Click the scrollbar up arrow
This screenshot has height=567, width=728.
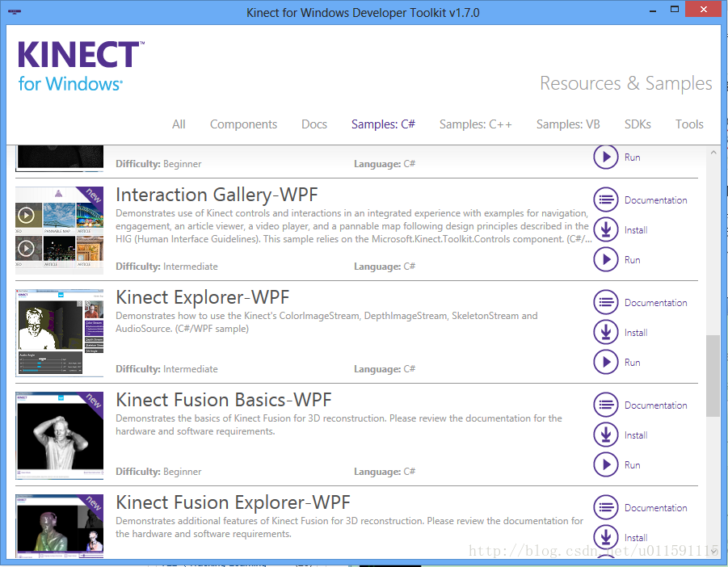click(x=713, y=152)
